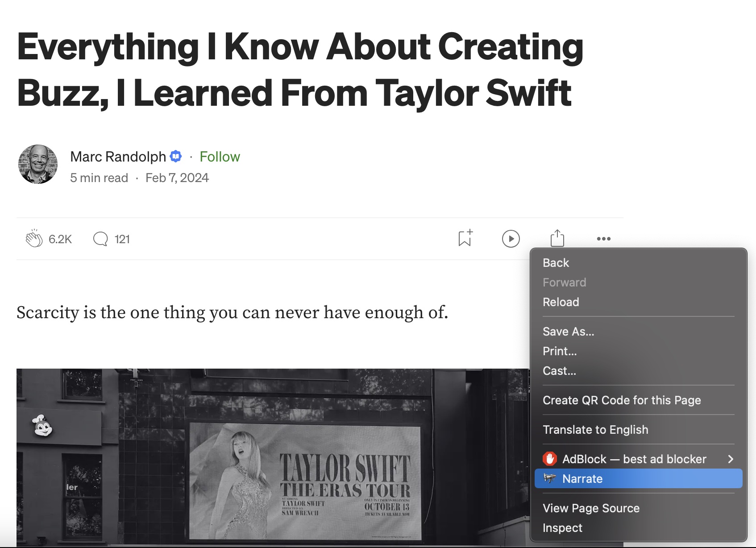Choose View Page Source
756x548 pixels.
(638, 508)
